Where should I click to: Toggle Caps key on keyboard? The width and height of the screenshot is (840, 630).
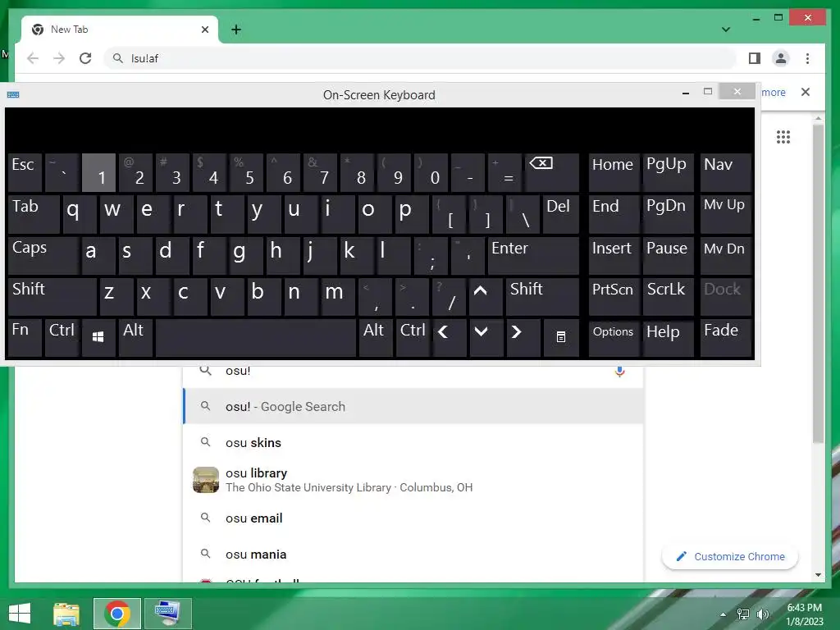[x=43, y=255]
